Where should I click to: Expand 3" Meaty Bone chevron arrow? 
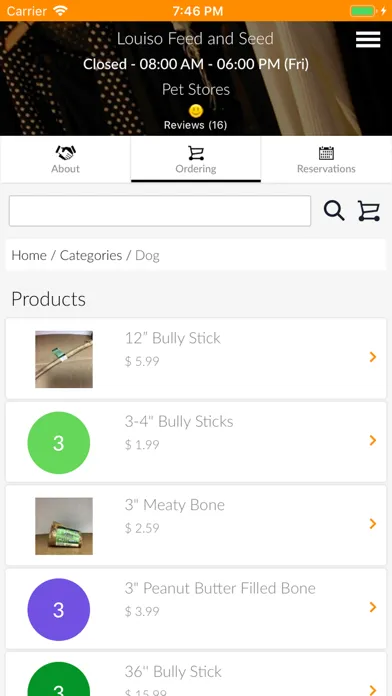pyautogui.click(x=373, y=524)
